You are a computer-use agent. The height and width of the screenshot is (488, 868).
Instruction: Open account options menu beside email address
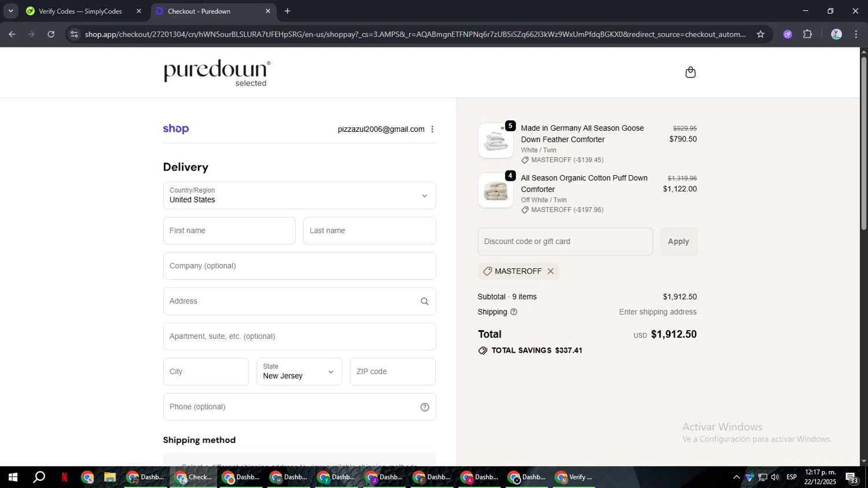pos(432,129)
